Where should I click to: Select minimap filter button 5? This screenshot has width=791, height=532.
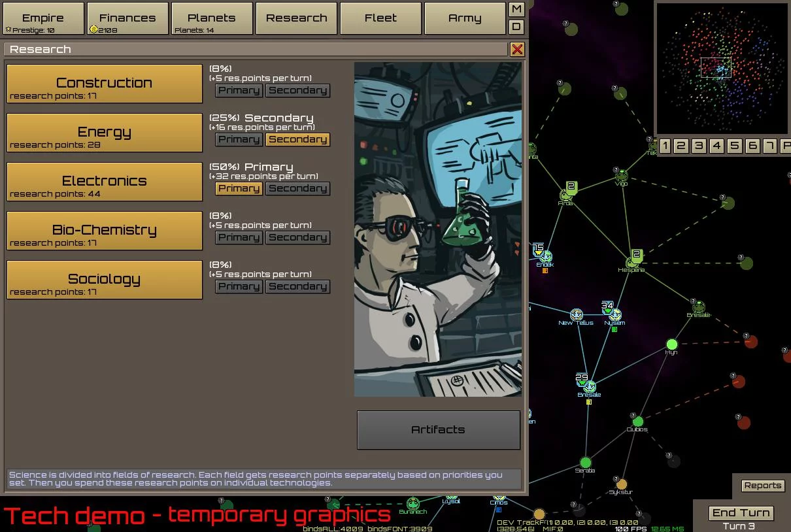[735, 146]
